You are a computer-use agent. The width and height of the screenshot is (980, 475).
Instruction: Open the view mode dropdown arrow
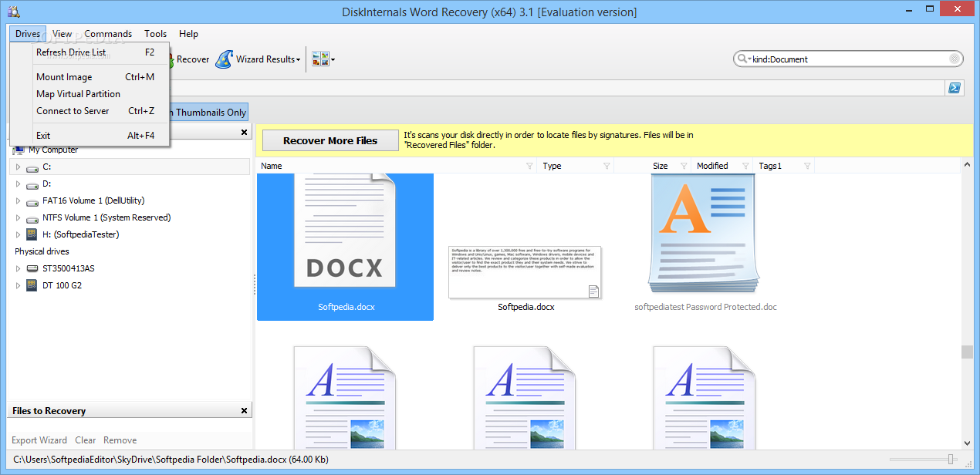[x=333, y=59]
